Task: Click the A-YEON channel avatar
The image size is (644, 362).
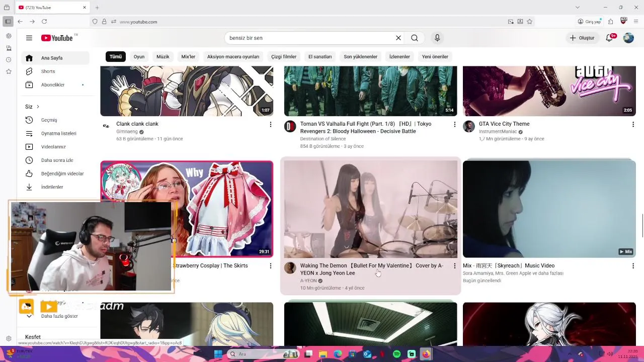Action: [x=290, y=267]
